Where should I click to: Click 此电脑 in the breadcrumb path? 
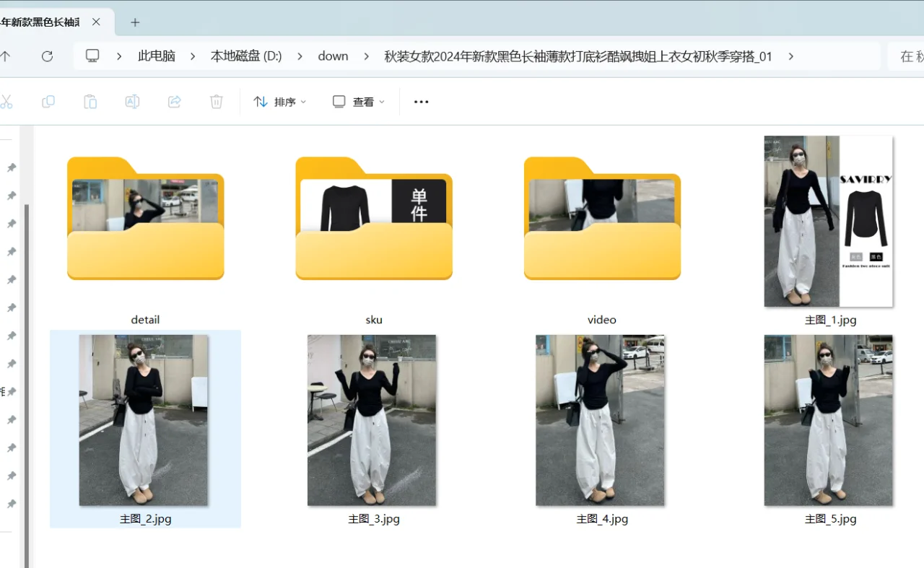(x=156, y=56)
